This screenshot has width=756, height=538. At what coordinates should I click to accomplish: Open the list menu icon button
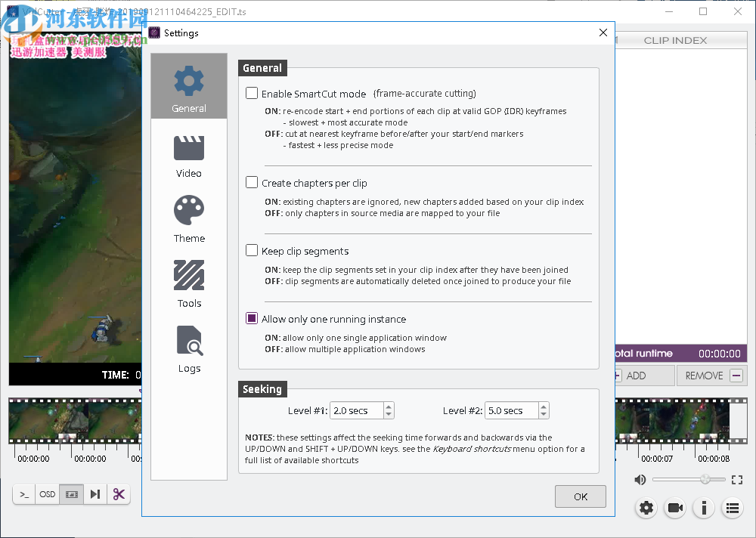[733, 508]
